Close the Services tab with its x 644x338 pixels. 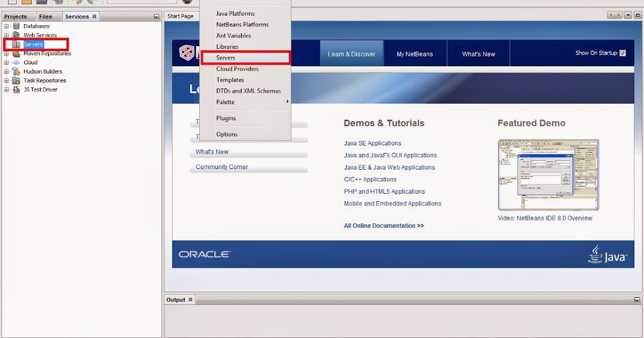coord(94,17)
